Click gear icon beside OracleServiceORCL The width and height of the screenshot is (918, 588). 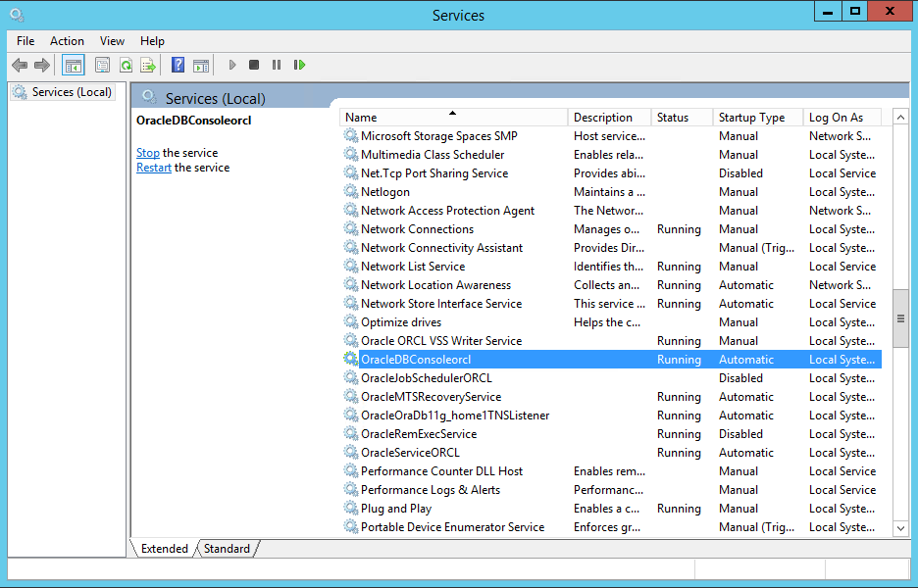pyautogui.click(x=351, y=452)
